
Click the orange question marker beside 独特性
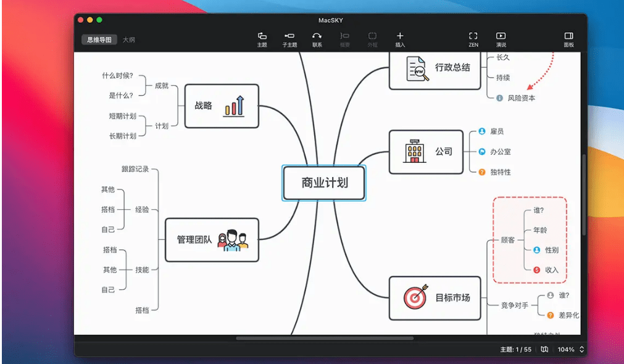click(482, 172)
